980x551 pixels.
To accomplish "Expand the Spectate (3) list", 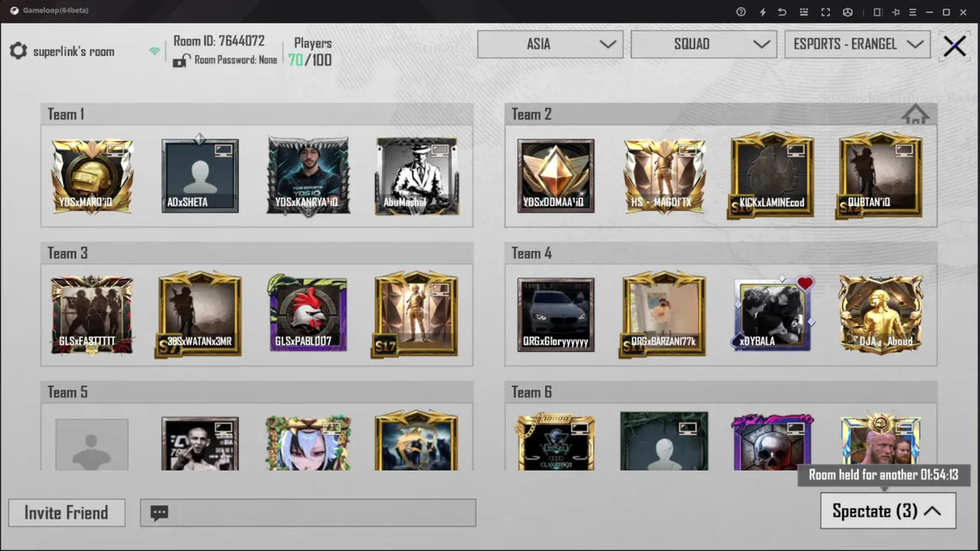I will click(888, 510).
